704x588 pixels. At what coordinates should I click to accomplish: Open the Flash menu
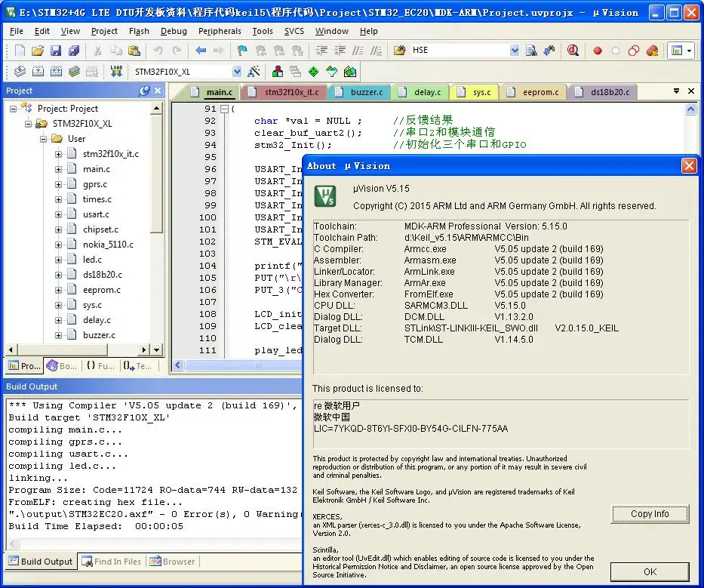click(139, 31)
